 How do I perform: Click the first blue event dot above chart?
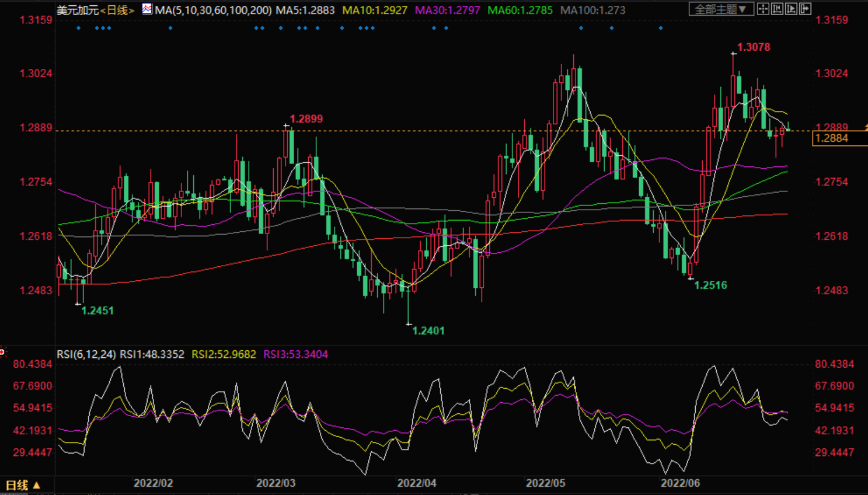tap(78, 28)
